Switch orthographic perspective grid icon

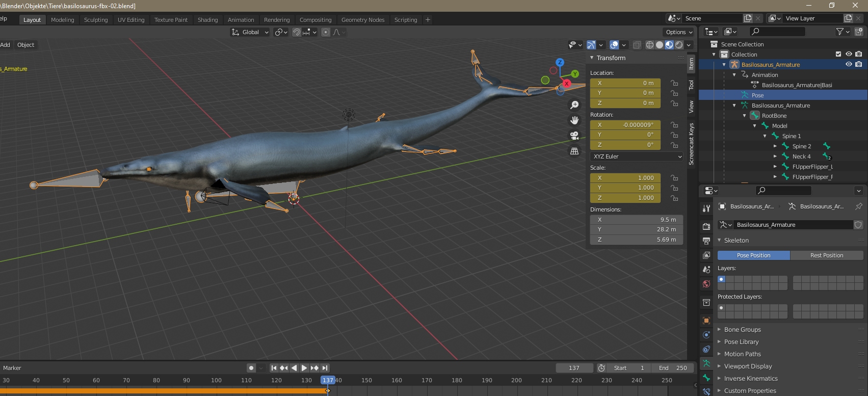(574, 151)
